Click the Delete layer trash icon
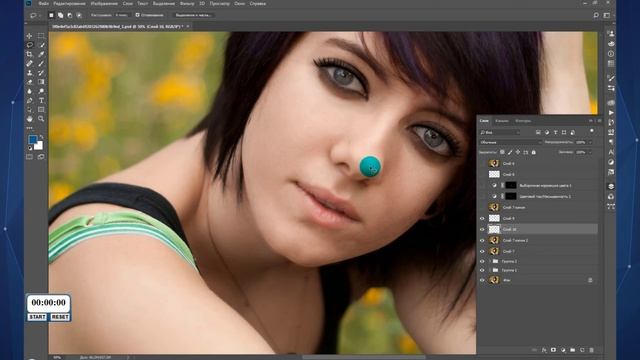Image resolution: width=640 pixels, height=360 pixels. 591,350
